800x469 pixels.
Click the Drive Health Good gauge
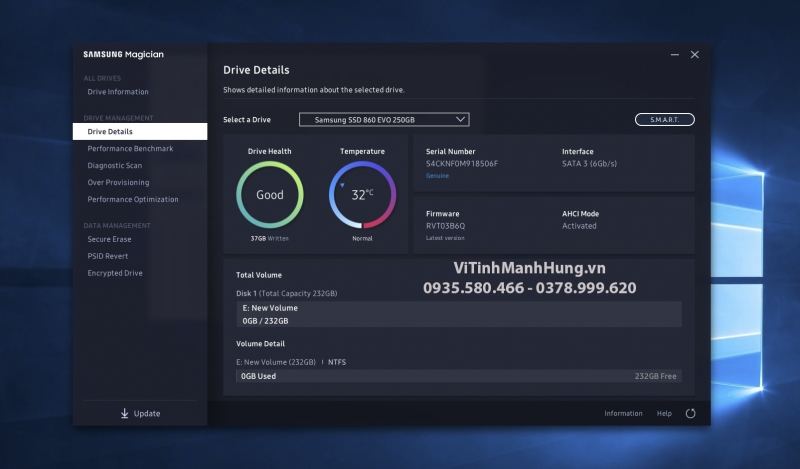pos(269,194)
